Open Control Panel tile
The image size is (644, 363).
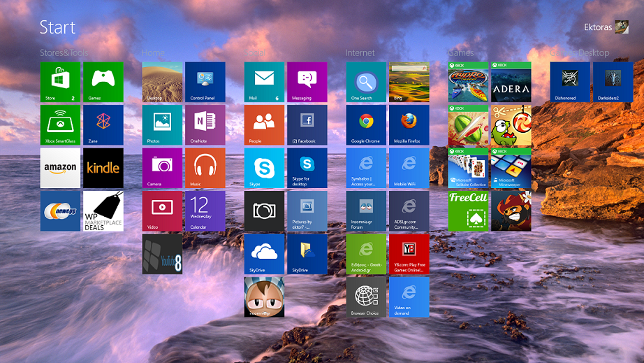(x=205, y=82)
